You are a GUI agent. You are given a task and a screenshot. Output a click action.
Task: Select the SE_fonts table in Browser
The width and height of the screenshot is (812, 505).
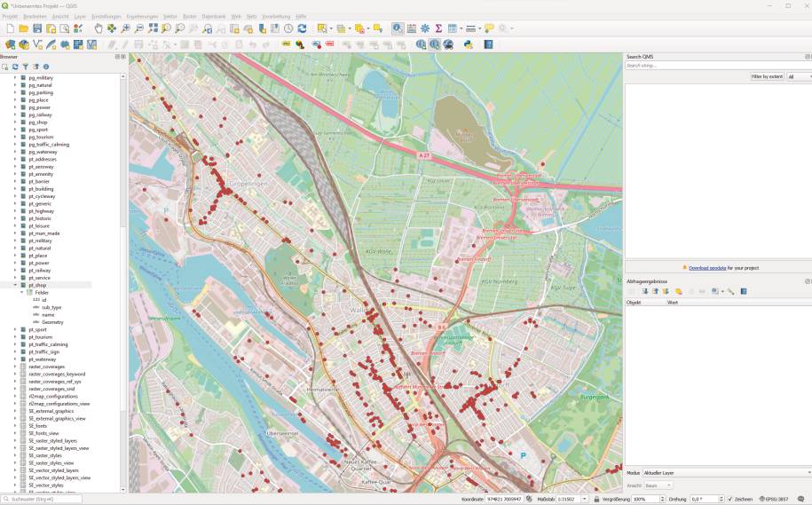38,426
